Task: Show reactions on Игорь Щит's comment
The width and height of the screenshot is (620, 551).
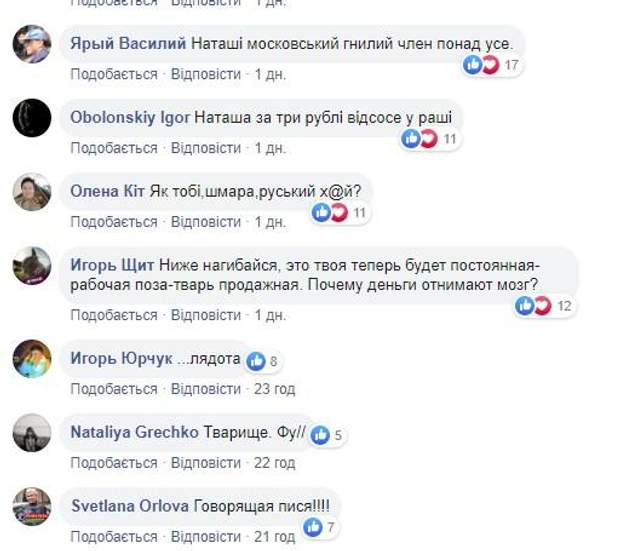Action: [533, 306]
